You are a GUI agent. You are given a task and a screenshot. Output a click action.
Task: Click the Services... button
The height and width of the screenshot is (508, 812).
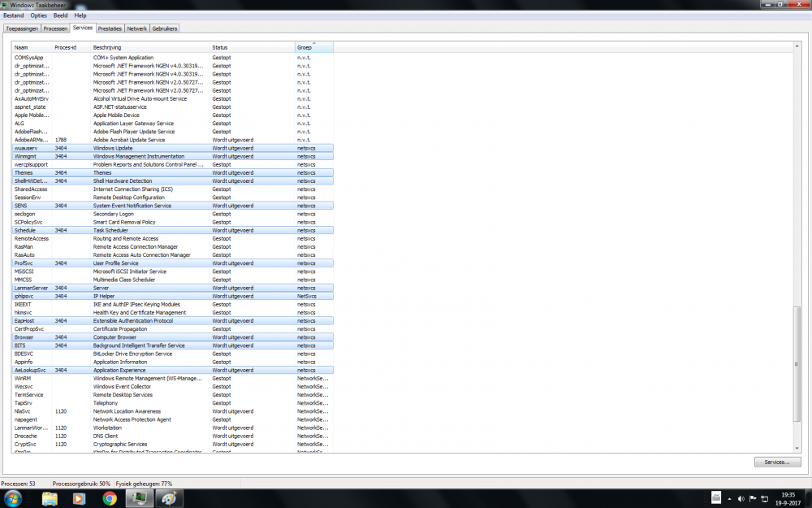coord(777,462)
